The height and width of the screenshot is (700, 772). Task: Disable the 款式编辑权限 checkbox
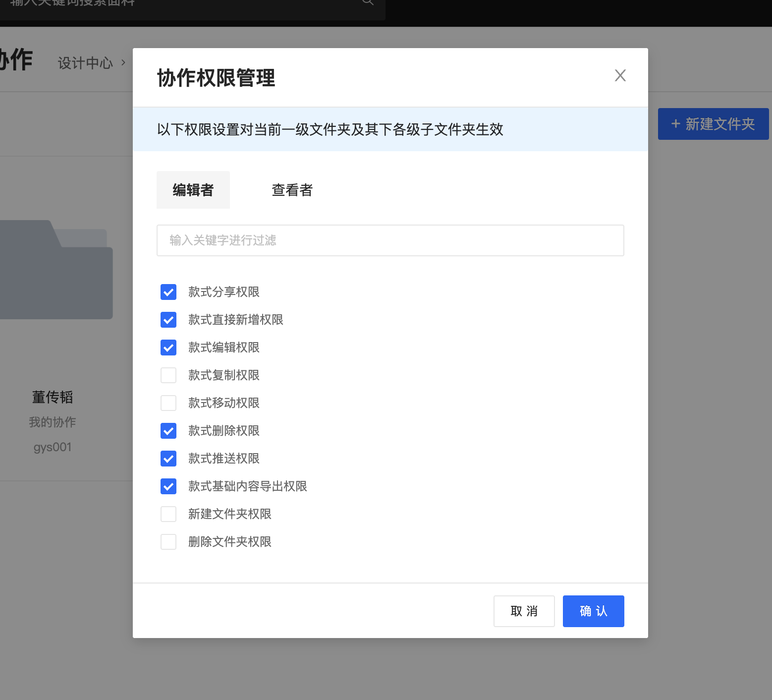click(168, 348)
